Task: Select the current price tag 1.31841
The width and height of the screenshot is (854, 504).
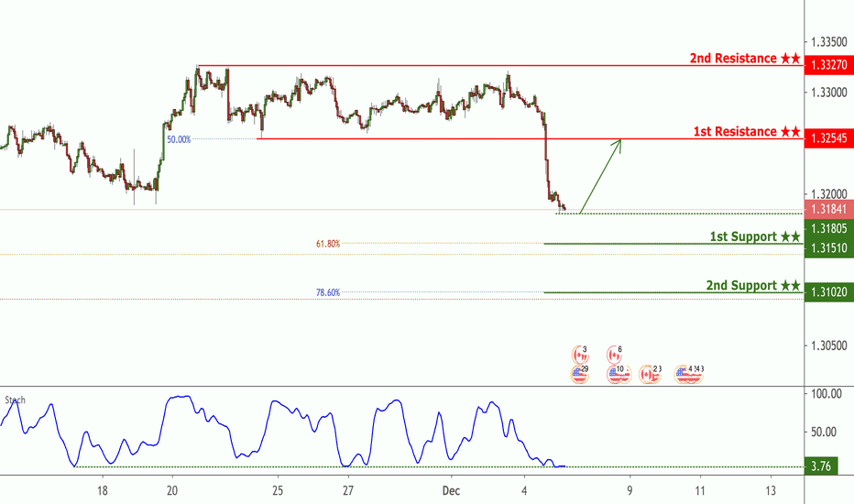Action: [x=828, y=208]
